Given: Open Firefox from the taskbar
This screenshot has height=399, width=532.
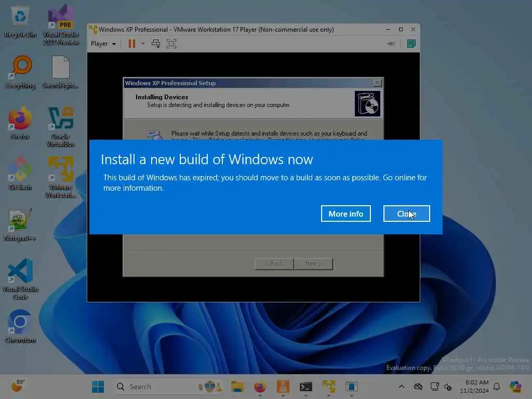Looking at the screenshot, I should coord(260,387).
